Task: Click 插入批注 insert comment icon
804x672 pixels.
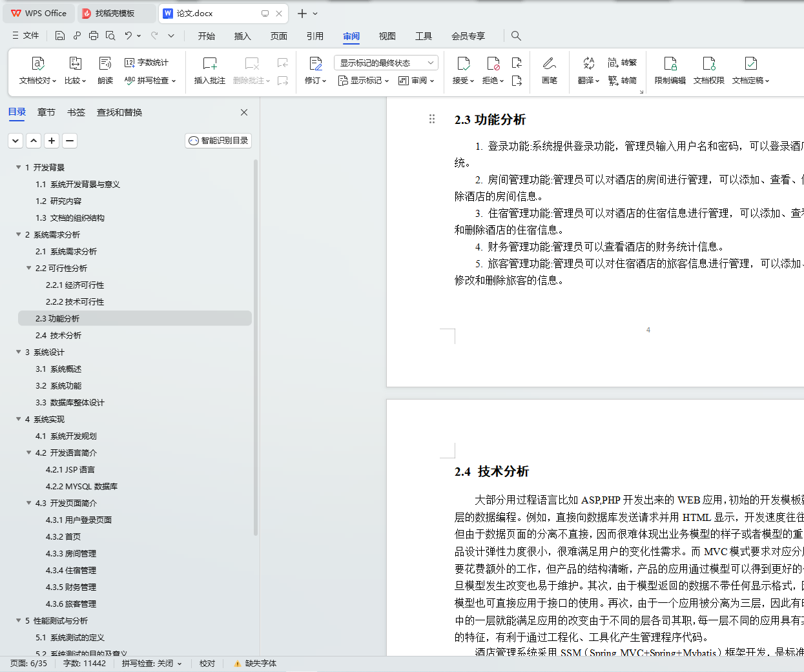Action: coord(210,63)
